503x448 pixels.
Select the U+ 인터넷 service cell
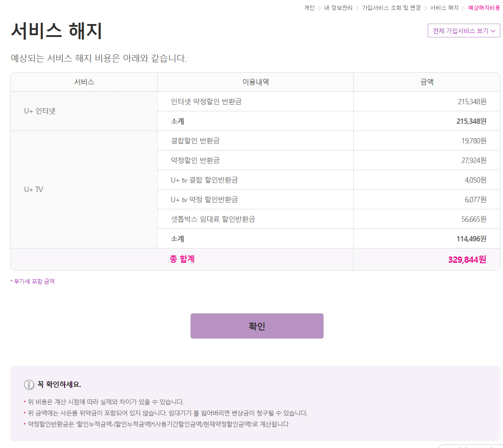coord(40,111)
